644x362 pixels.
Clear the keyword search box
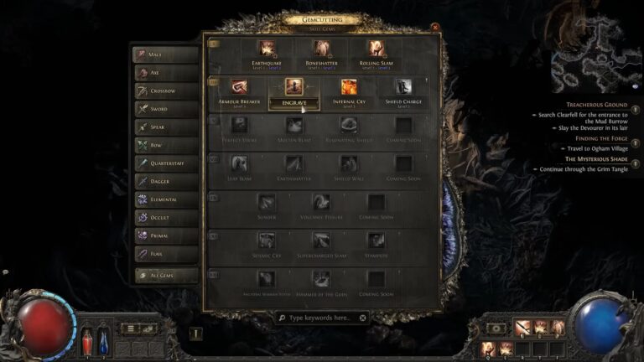(362, 318)
